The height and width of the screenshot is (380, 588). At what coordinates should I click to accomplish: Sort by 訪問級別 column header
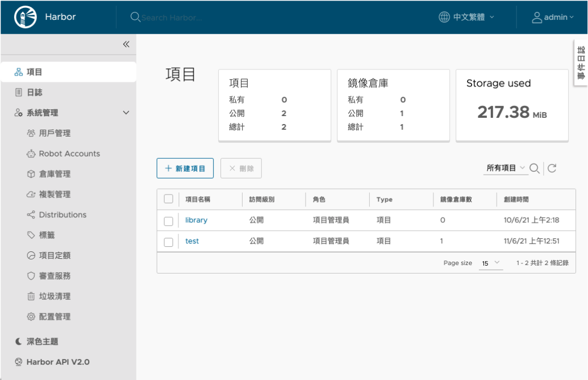click(x=262, y=200)
